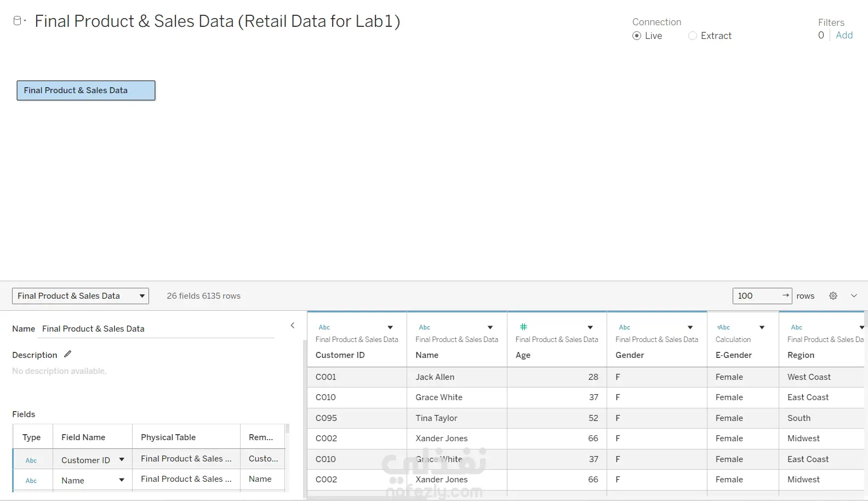The height and width of the screenshot is (501, 868).
Task: Select the Extract connection option
Action: coord(693,36)
